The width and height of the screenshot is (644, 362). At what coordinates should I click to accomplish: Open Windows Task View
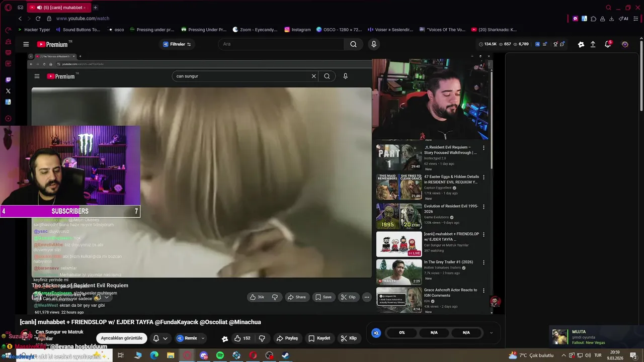(x=121, y=355)
